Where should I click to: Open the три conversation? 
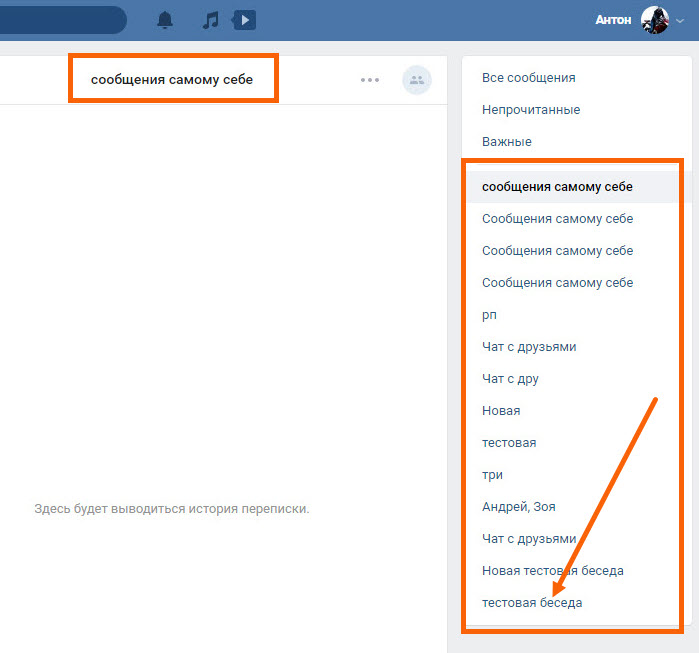tap(492, 475)
